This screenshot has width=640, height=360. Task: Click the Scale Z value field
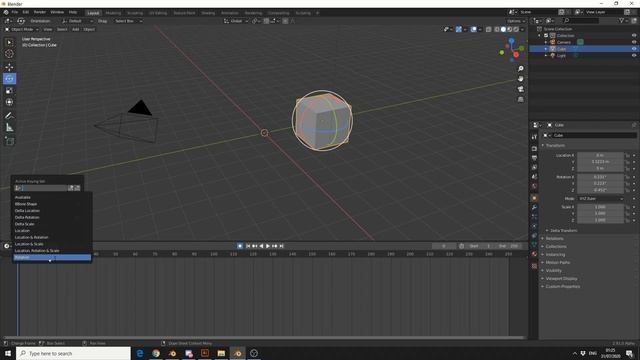tap(600, 220)
